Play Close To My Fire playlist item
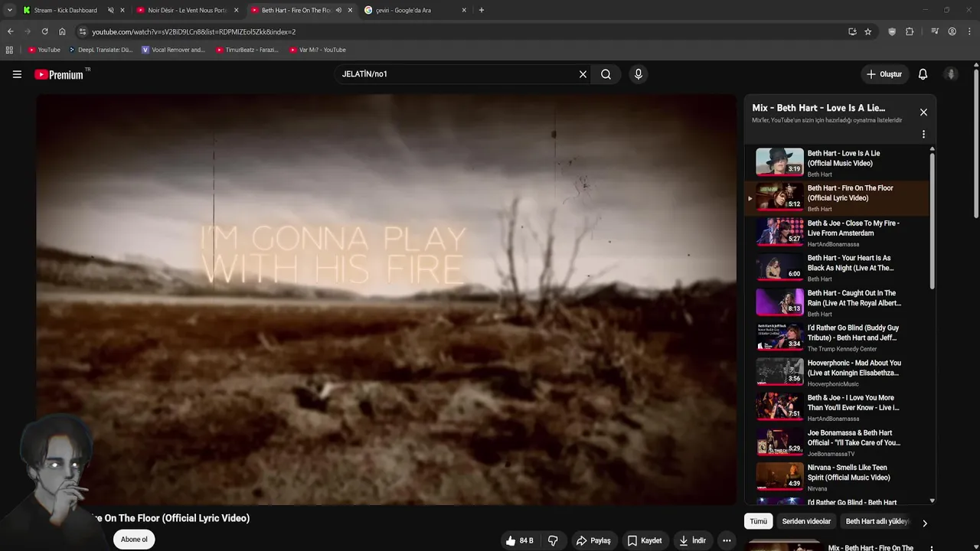This screenshot has height=551, width=980. [836, 233]
